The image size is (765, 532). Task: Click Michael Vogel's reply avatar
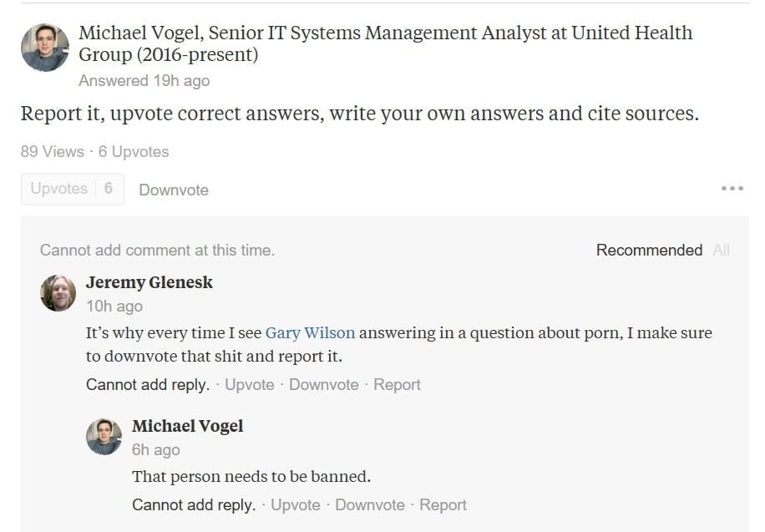coord(104,437)
